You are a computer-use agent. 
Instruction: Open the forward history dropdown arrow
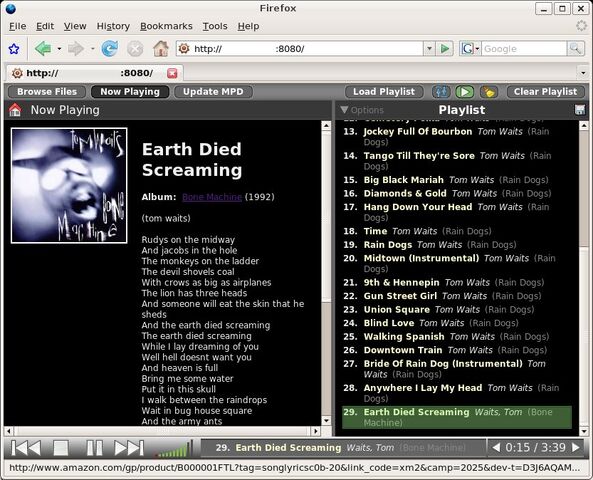[93, 49]
